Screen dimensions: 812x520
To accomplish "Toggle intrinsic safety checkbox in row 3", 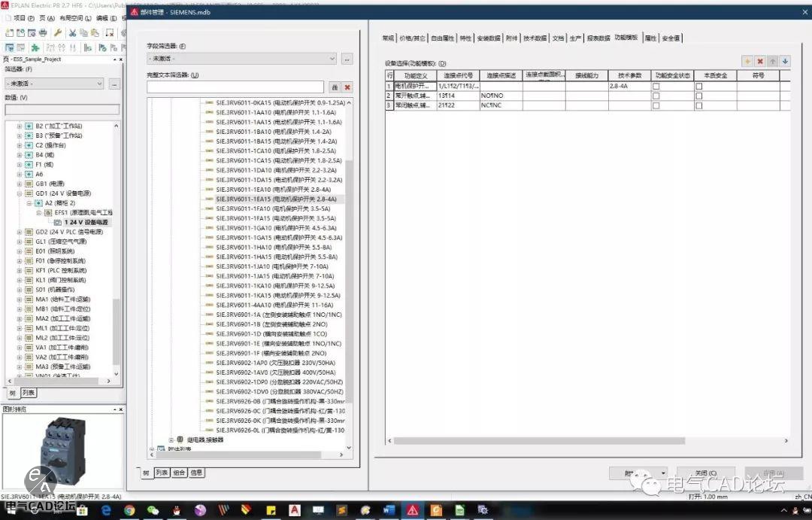I will pyautogui.click(x=699, y=105).
